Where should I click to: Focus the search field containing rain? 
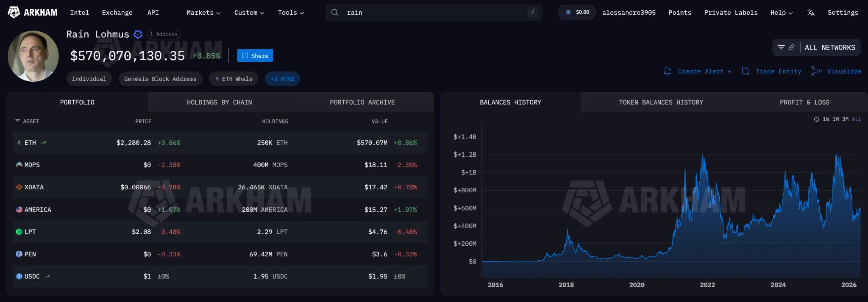434,12
